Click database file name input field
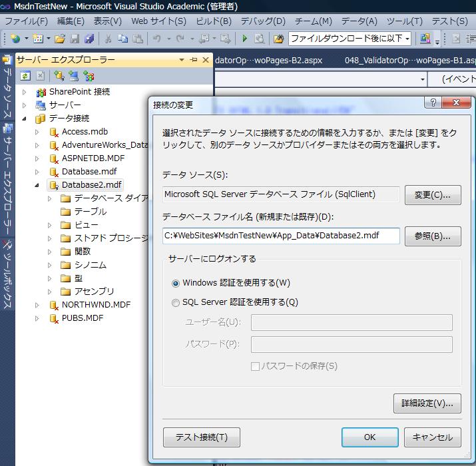The height and width of the screenshot is (466, 476). (281, 236)
